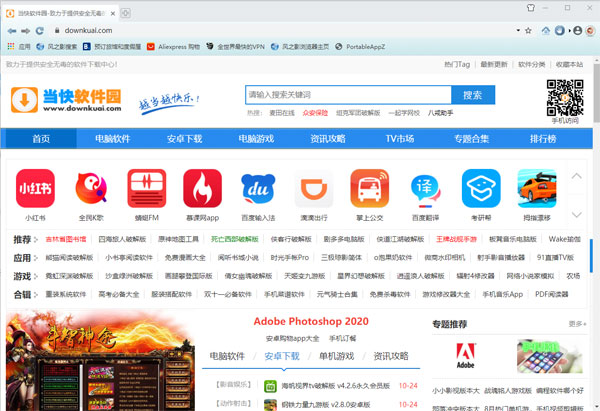Open the 小红书 app icon
The image size is (600, 411).
[35, 188]
